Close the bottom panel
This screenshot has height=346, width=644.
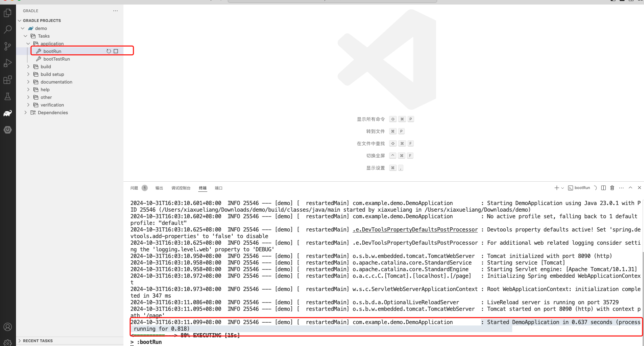coord(639,188)
